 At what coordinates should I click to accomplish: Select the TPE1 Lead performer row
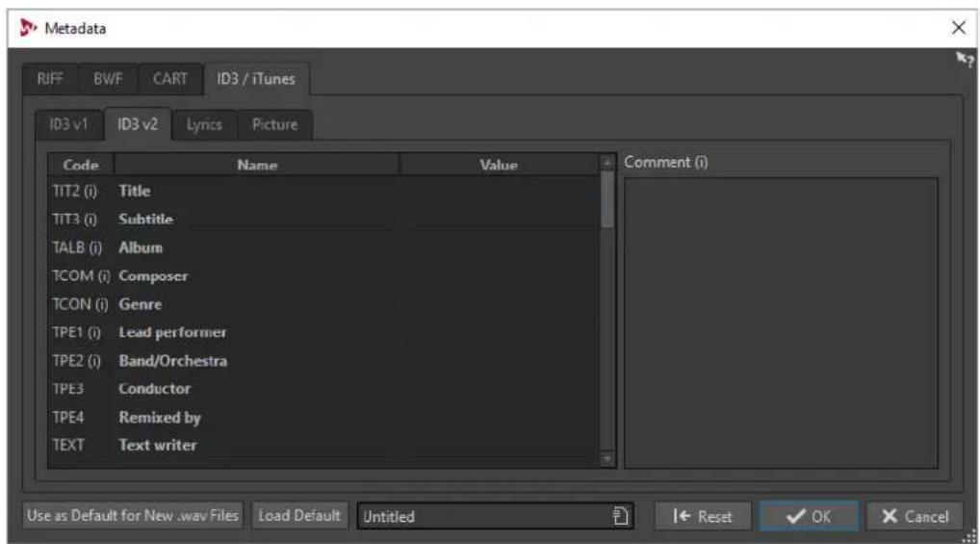coord(323,332)
